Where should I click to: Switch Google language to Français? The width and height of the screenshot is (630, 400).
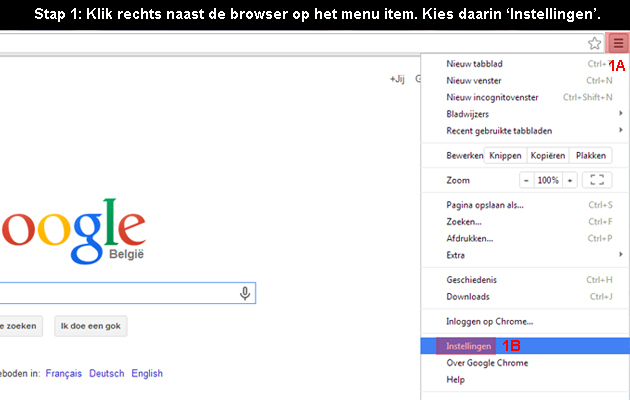coord(63,373)
